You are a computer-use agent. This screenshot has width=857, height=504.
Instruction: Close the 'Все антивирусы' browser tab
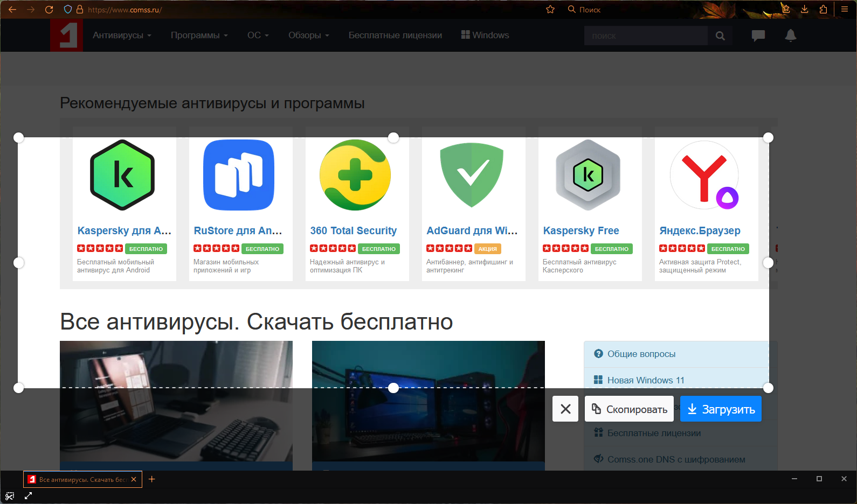tap(134, 479)
